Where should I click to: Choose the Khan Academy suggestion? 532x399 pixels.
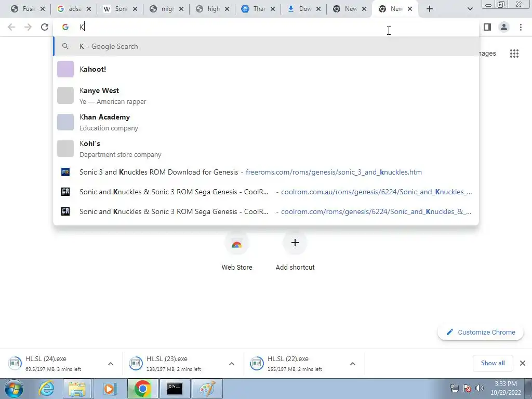pyautogui.click(x=266, y=122)
